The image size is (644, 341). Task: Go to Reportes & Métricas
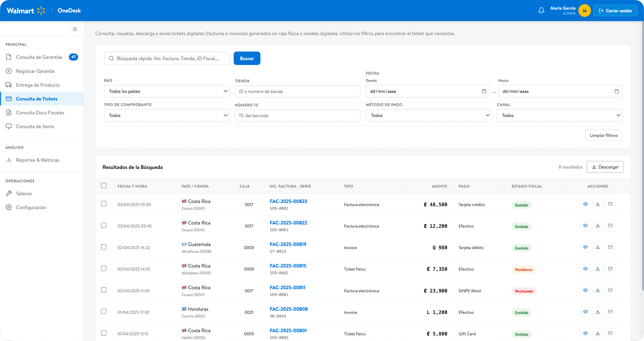42,160
